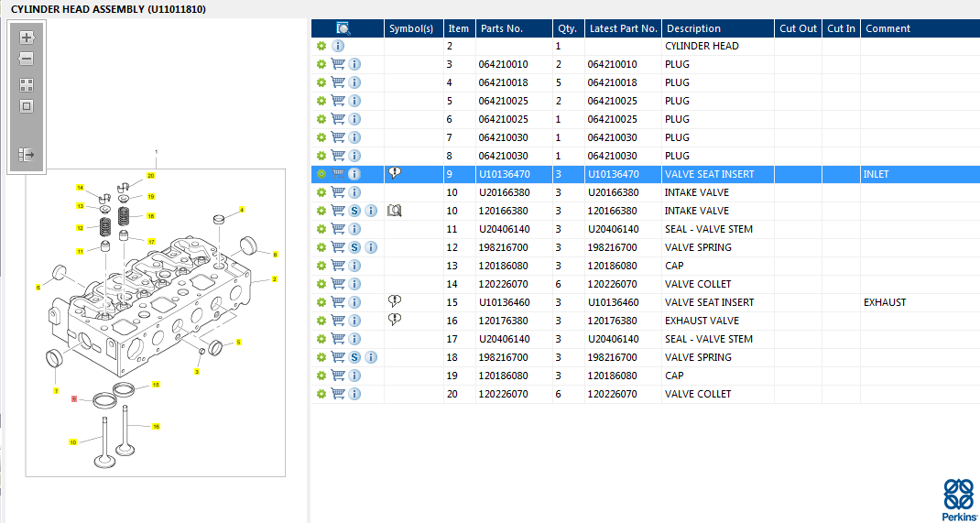980x523 pixels.
Task: Click the search icon in table header
Action: click(343, 28)
